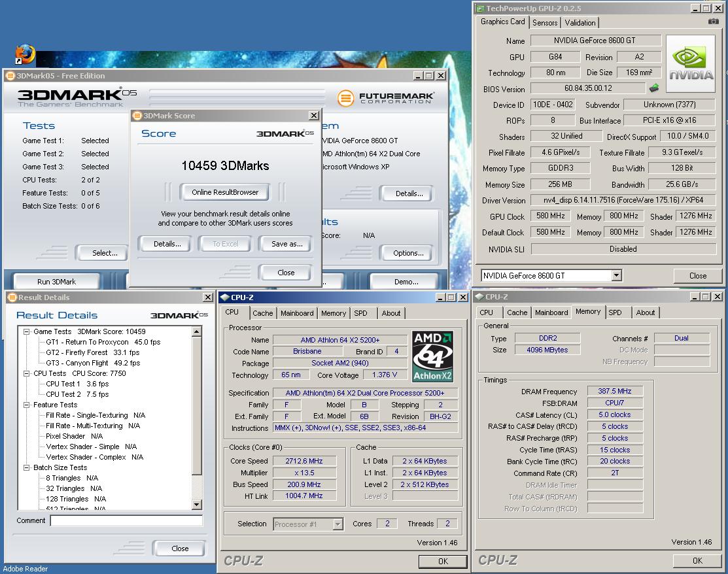Screen dimensions: 728x574
Task: Click the GPU-Z screenshot camera icon
Action: tap(713, 22)
